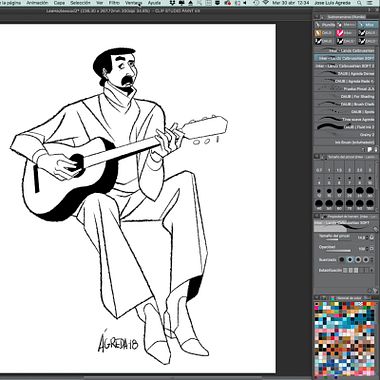Choose the Tinta suave Agreda brush
This screenshot has width=380, height=380.
(x=345, y=119)
